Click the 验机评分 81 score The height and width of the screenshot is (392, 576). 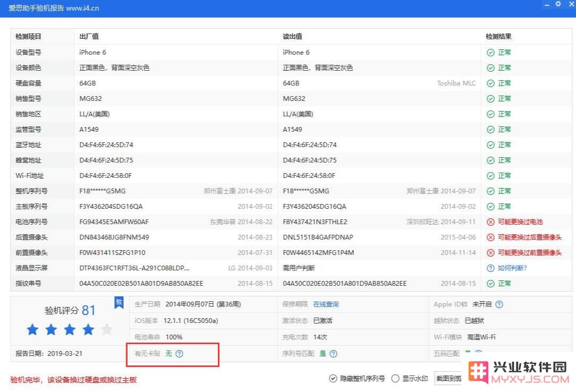[x=70, y=311]
